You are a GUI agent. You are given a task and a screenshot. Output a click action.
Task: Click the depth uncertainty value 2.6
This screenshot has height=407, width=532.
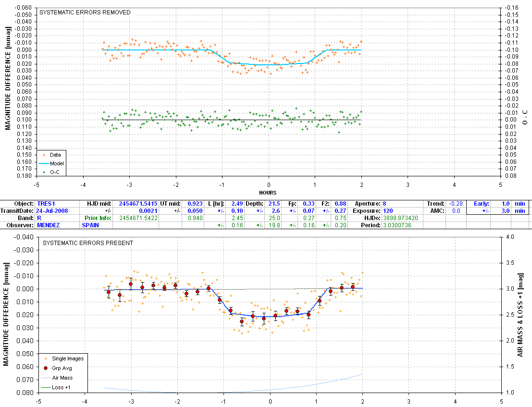click(x=276, y=210)
